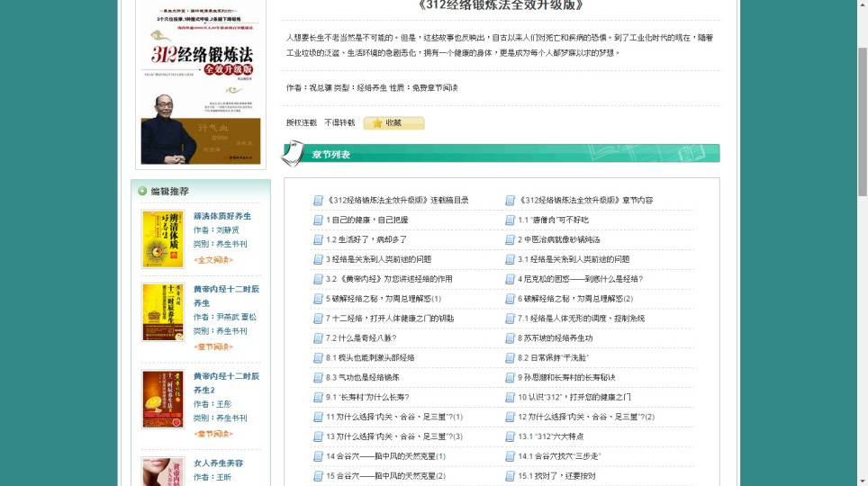Click page icon beside 10 认识"312" chapter
The width and height of the screenshot is (868, 486).
pos(511,397)
